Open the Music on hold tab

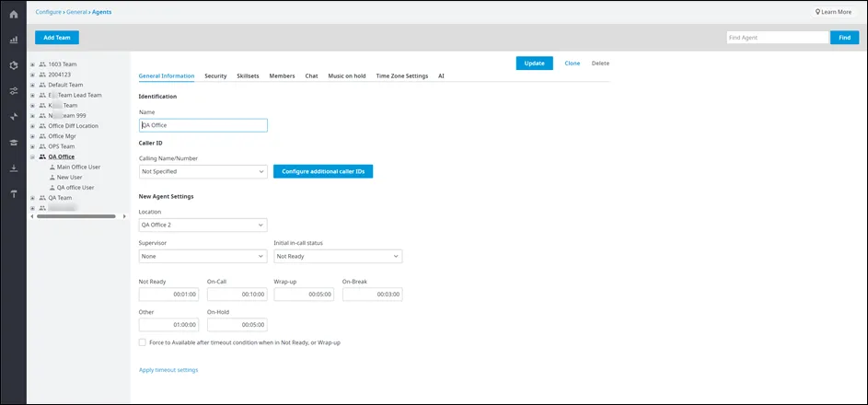pyautogui.click(x=346, y=75)
